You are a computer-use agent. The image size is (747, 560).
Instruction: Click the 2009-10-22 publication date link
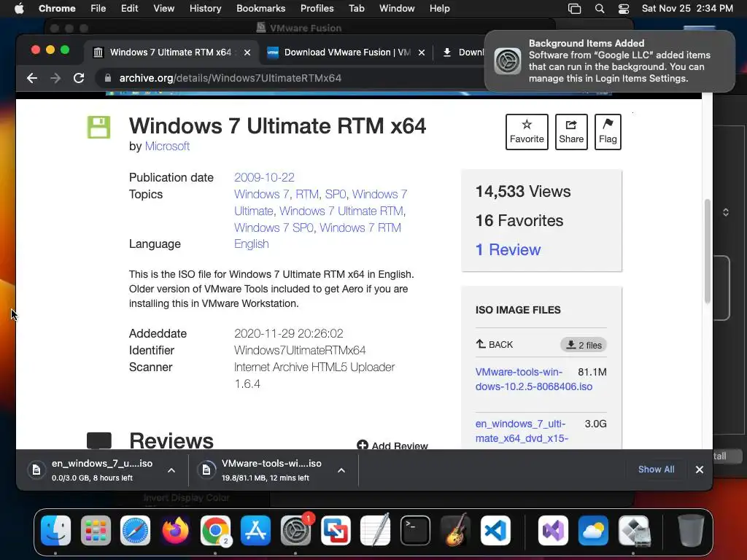(264, 178)
